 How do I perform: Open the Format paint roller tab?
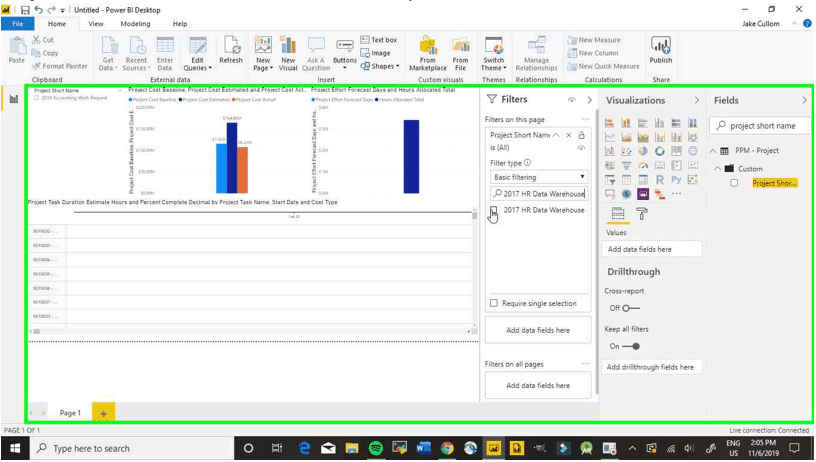pos(642,213)
